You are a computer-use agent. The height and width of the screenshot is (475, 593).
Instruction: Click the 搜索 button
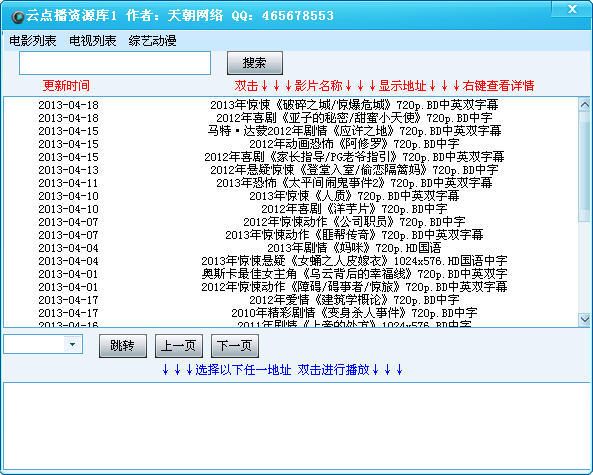pyautogui.click(x=255, y=63)
